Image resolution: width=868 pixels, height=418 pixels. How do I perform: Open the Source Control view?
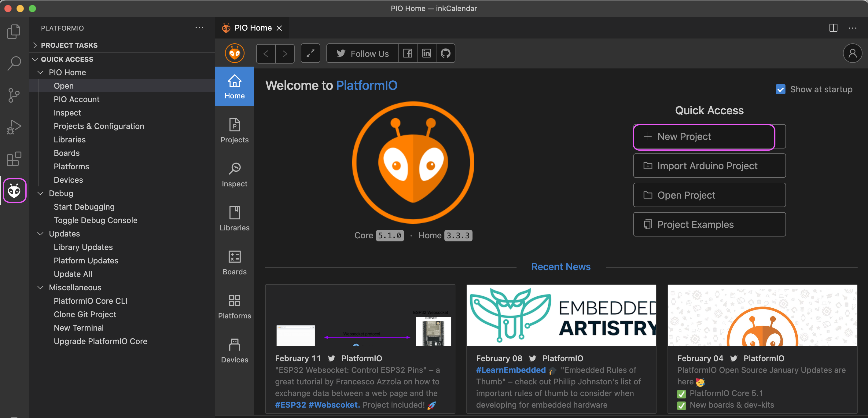(14, 95)
